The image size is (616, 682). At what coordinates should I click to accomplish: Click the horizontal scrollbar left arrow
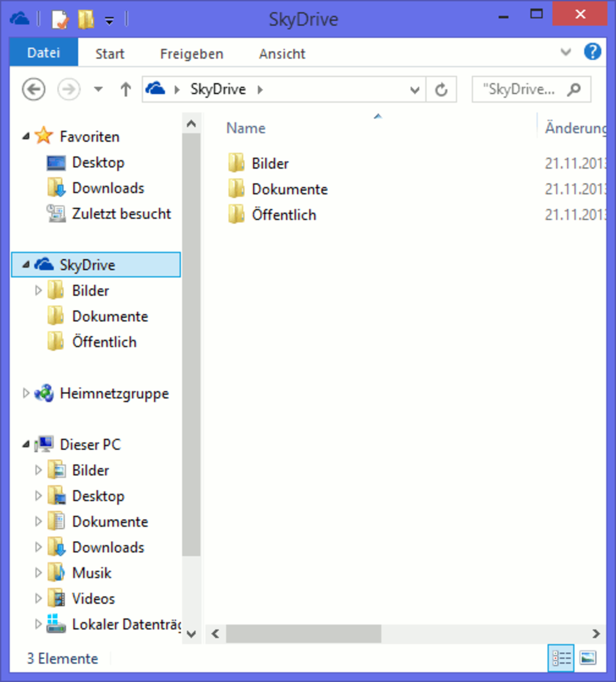point(215,634)
